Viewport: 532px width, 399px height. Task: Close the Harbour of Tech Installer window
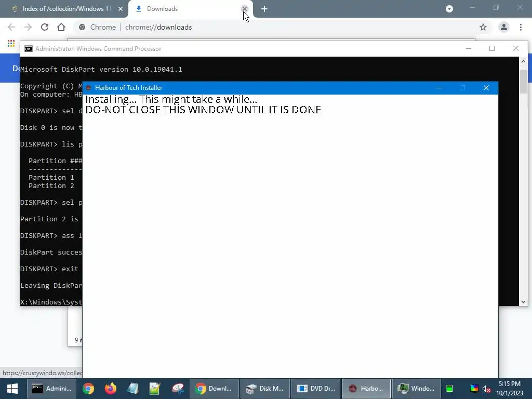tap(486, 88)
